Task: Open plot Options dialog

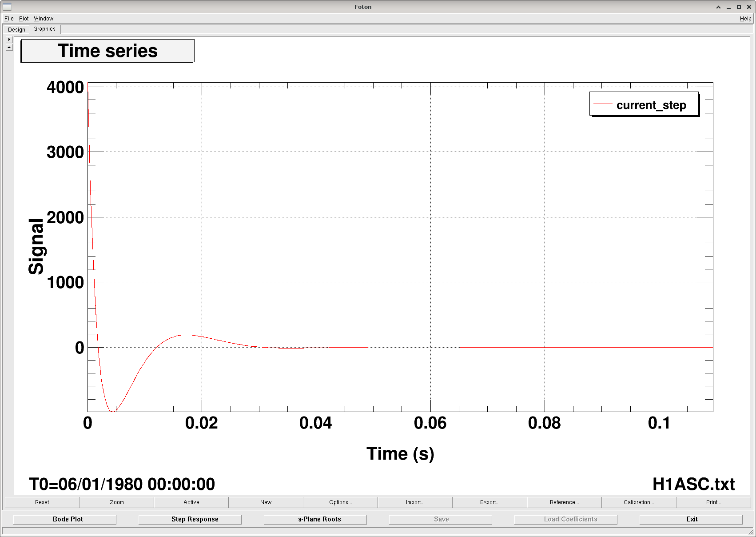Action: (341, 502)
